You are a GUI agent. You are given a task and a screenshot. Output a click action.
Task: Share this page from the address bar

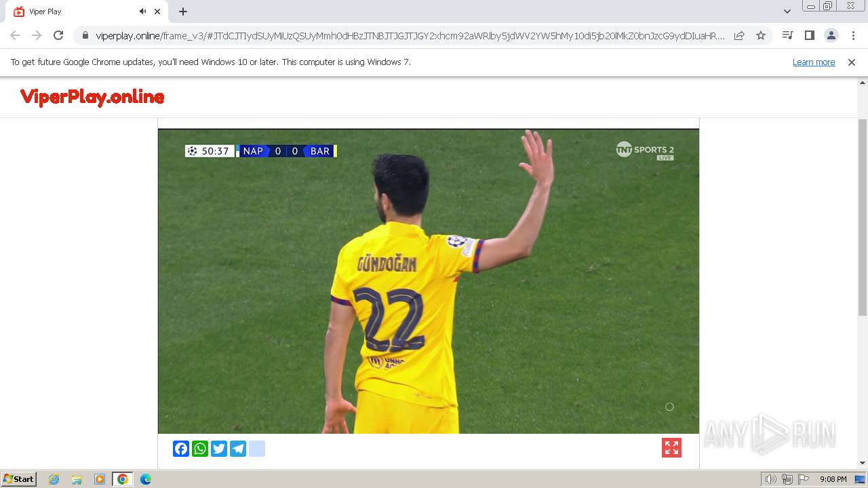(739, 35)
